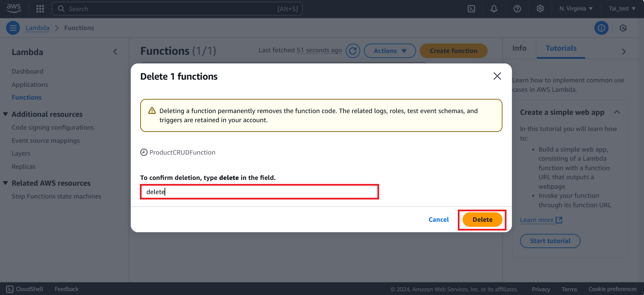This screenshot has height=295, width=644.
Task: Switch to the Info tab
Action: (x=519, y=48)
